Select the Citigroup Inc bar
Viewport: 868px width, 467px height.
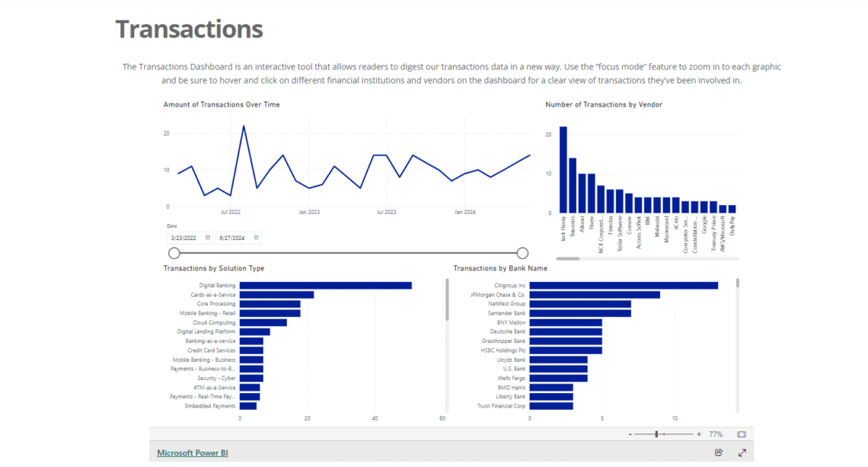[624, 285]
